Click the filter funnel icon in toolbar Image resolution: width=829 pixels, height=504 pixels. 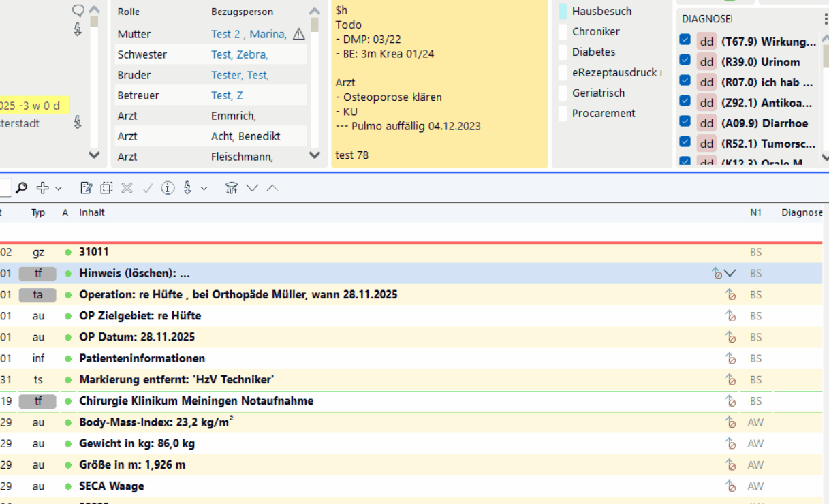pos(231,188)
